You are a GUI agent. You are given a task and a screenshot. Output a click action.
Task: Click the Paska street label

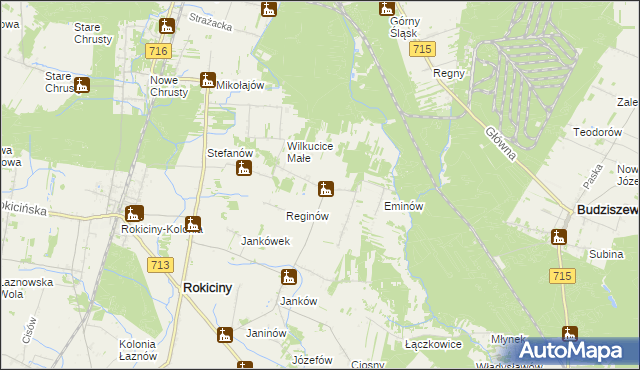pyautogui.click(x=593, y=177)
